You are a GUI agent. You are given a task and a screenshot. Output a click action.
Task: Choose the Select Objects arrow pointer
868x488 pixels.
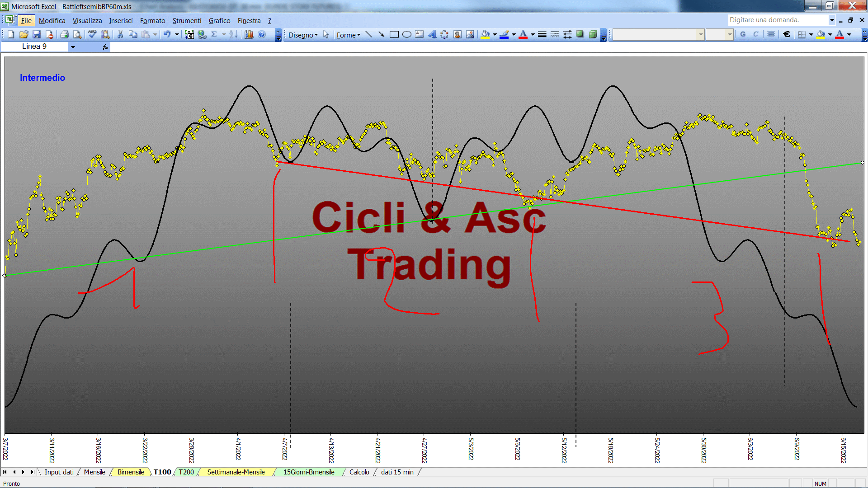[326, 35]
